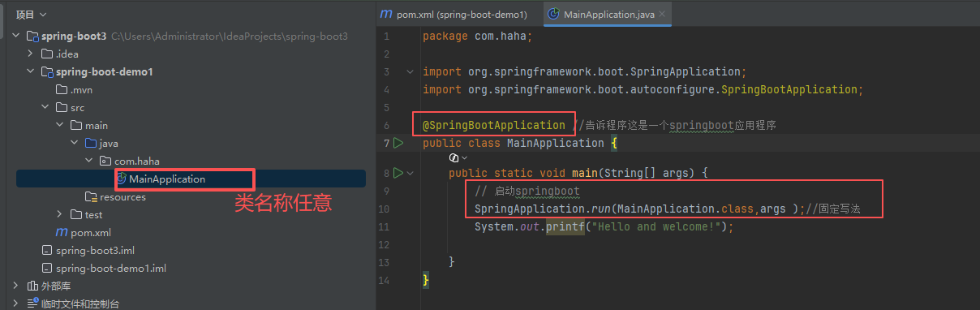Expand the .idea folder chevron
The width and height of the screenshot is (980, 310).
(x=31, y=54)
